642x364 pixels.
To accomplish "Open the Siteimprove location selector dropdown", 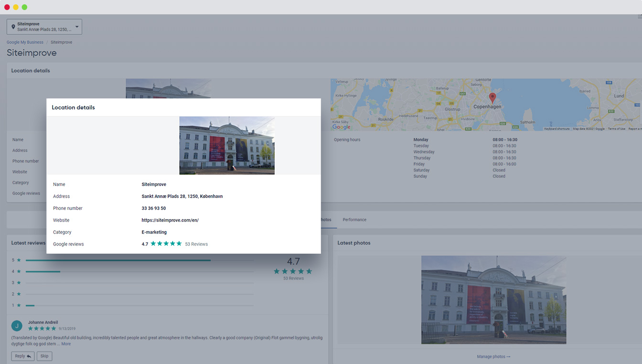I will (44, 27).
